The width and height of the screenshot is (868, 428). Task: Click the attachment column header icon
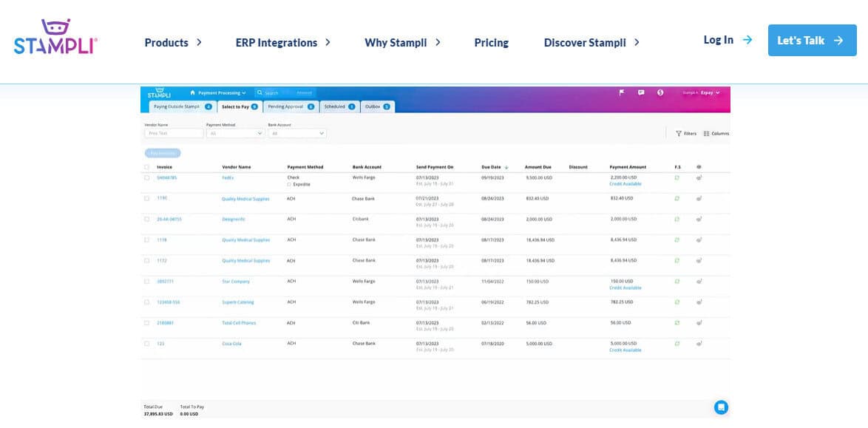[x=699, y=166]
